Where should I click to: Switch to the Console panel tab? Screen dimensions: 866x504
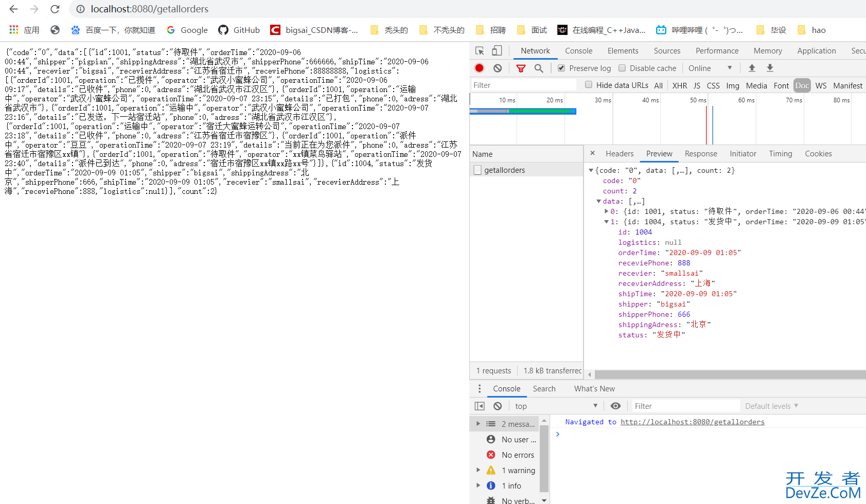tap(578, 50)
